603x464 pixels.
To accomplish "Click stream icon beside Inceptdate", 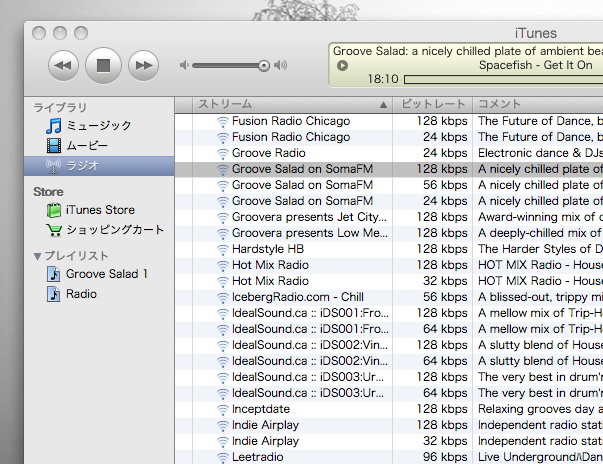I will coord(223,410).
